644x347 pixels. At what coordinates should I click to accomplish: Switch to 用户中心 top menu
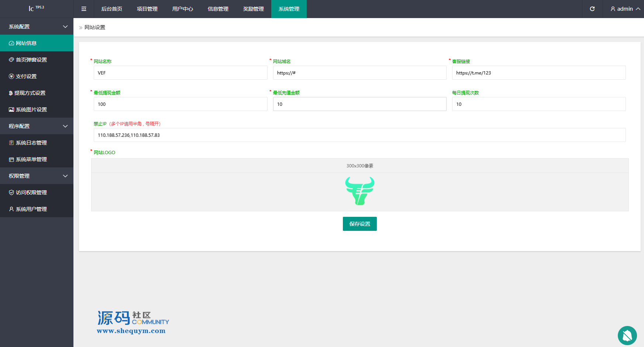click(183, 9)
